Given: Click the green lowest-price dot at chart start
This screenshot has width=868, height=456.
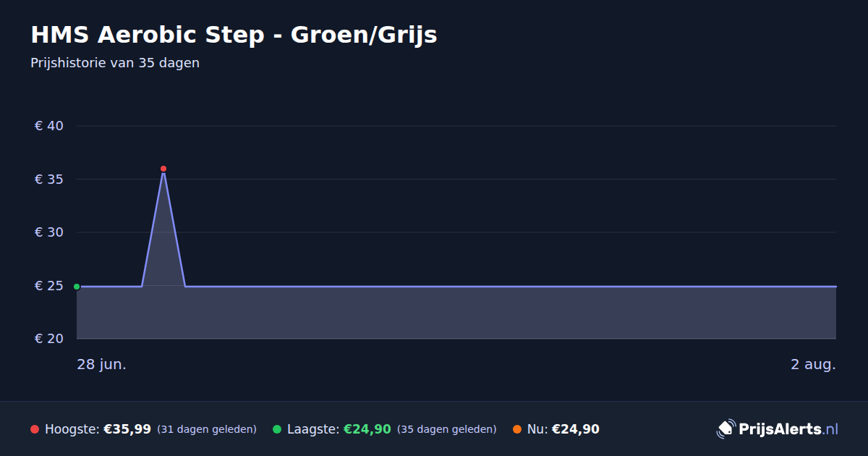Looking at the screenshot, I should 77,287.
